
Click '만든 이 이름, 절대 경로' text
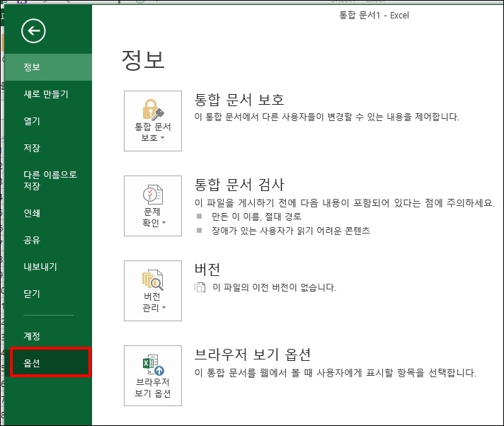(256, 217)
